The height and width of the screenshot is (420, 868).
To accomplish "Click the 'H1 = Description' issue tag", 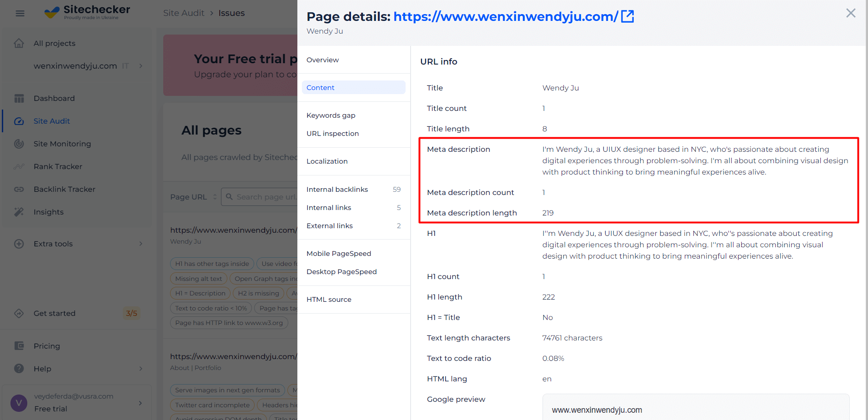I will pos(201,293).
